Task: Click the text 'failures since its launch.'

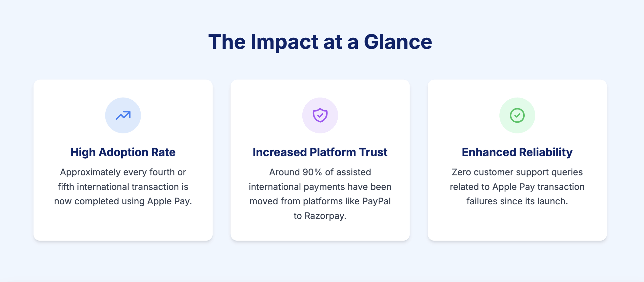Action: pyautogui.click(x=517, y=201)
